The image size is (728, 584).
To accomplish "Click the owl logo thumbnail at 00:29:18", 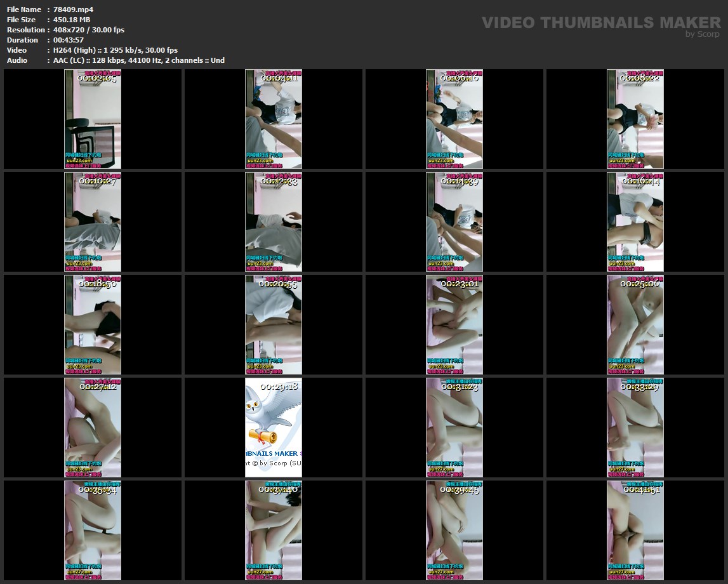I will pyautogui.click(x=274, y=427).
